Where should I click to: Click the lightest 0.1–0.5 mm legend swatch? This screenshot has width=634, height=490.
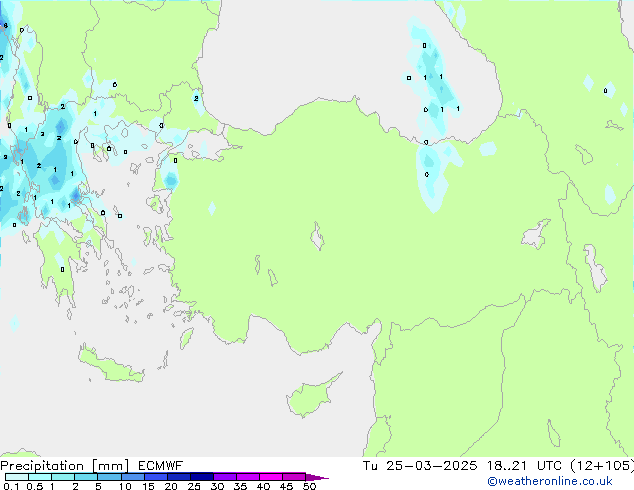pos(17,477)
